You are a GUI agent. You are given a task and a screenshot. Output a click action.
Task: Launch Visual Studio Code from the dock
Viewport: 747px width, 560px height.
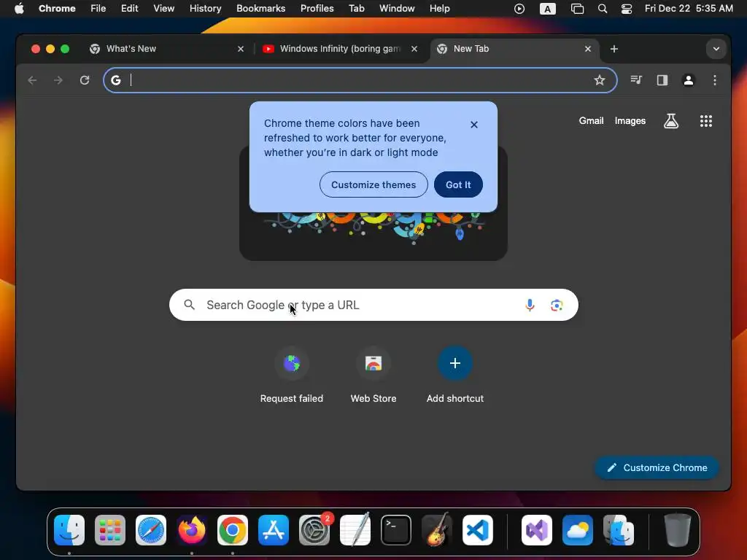click(x=478, y=530)
